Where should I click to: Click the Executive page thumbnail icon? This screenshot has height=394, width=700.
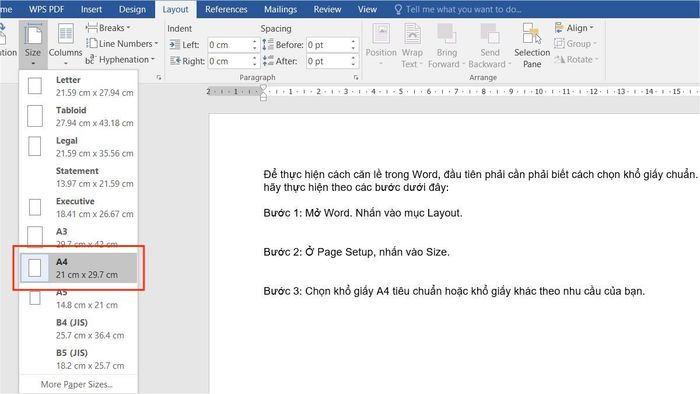35,207
